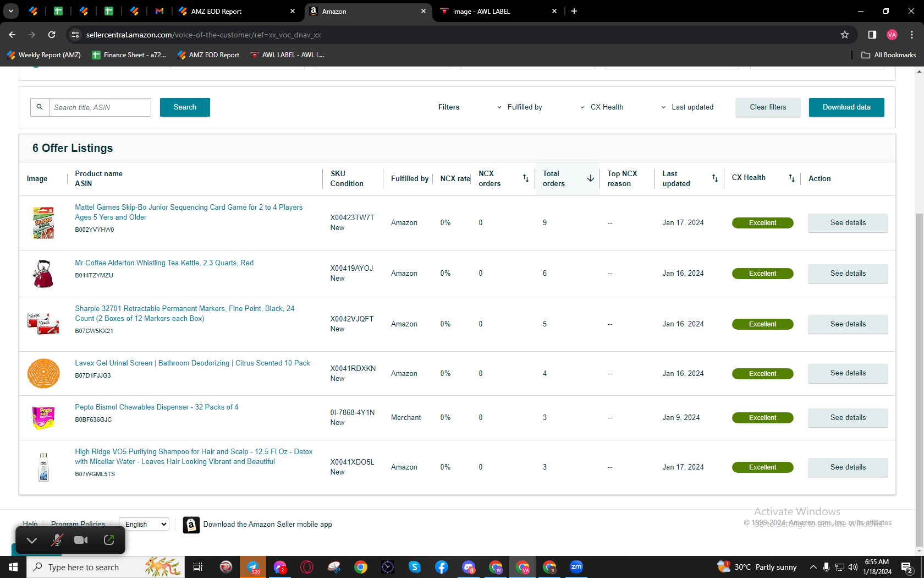Image resolution: width=924 pixels, height=578 pixels.
Task: Sort by the NCX orders column
Action: [x=526, y=178]
